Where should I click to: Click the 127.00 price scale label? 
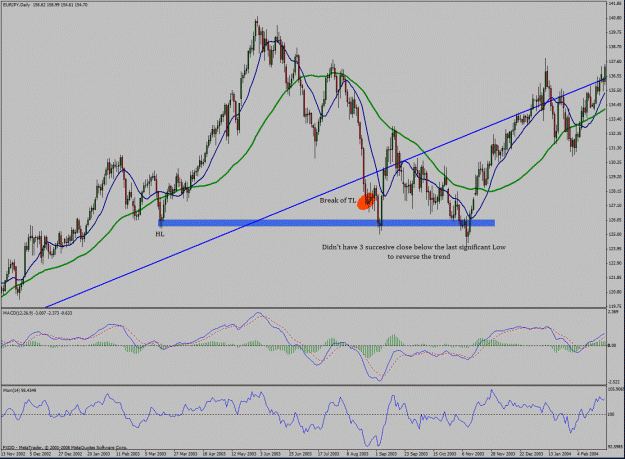click(615, 206)
